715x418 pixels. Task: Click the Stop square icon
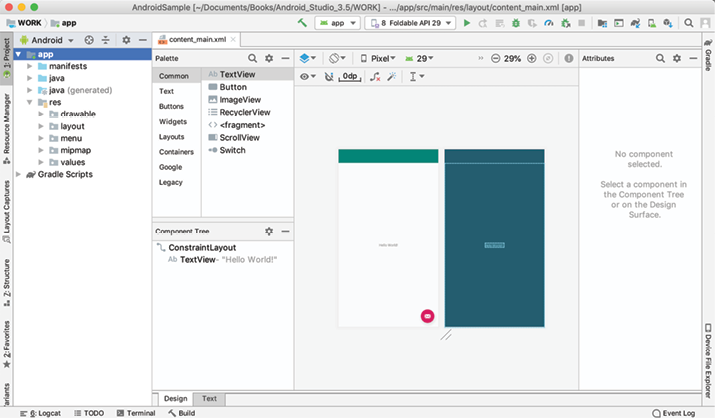[x=581, y=23]
